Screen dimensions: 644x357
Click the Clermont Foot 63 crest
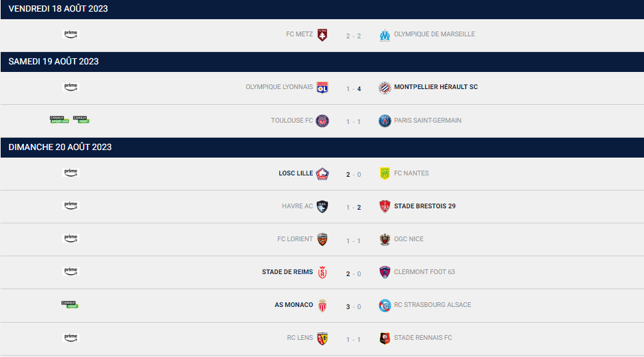click(x=385, y=272)
